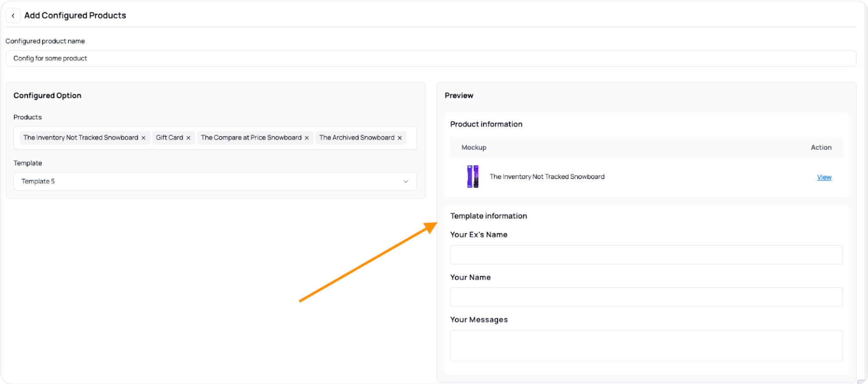Open the View link for the mockup
Screen dimensions: 868x384
(x=824, y=177)
